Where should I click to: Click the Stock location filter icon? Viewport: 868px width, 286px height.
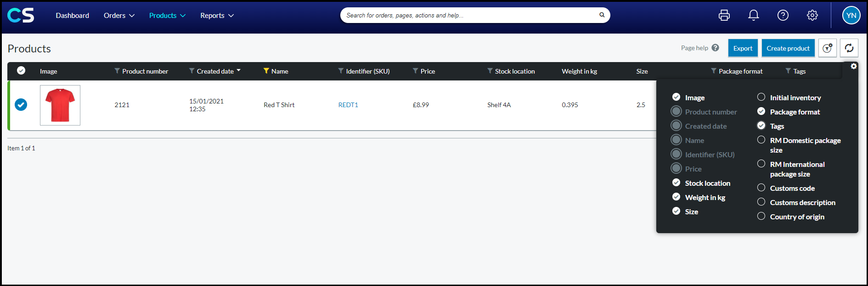(x=490, y=71)
